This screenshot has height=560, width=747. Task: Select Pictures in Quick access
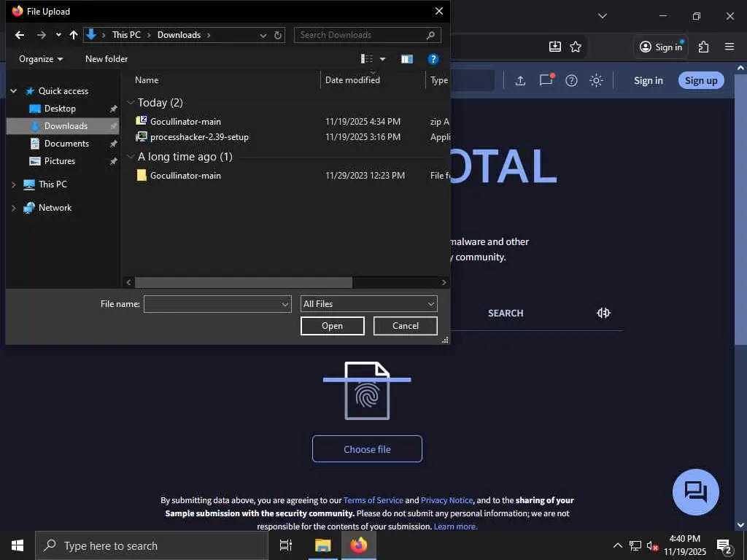click(x=60, y=161)
